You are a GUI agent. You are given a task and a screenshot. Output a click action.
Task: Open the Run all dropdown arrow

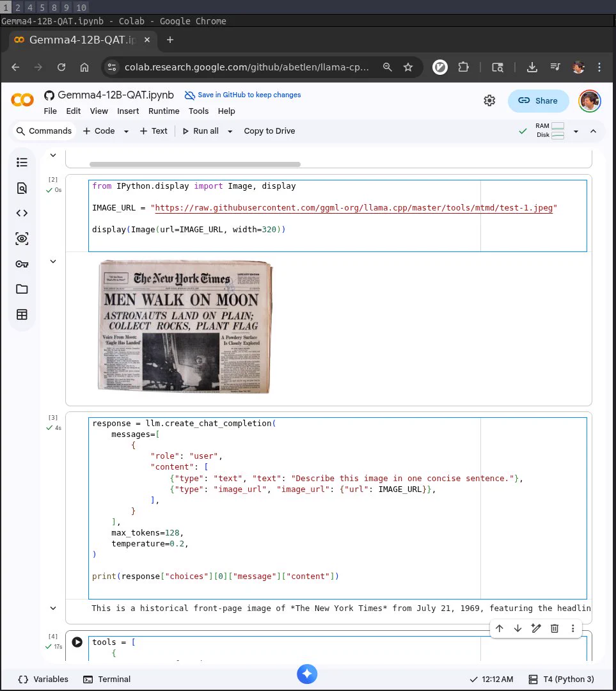tap(230, 131)
